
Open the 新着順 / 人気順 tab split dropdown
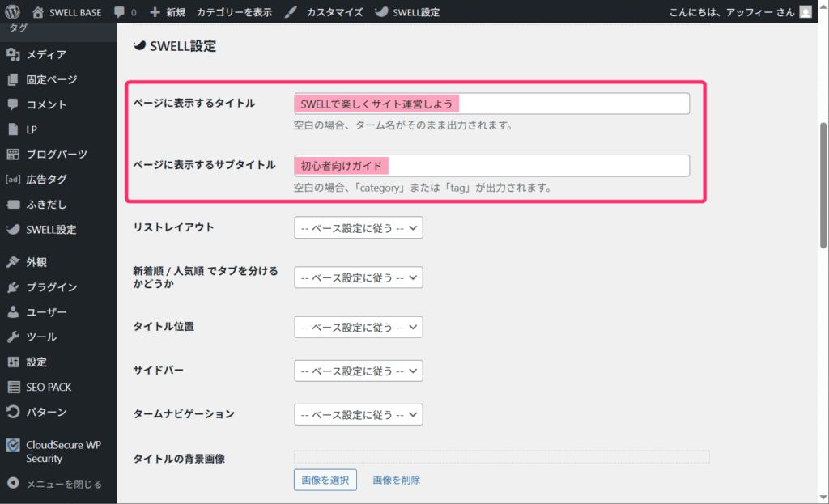click(359, 277)
